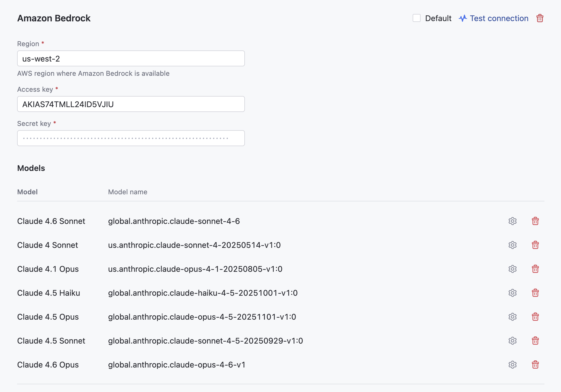Focus the Secret key input field
Screen dimensions: 561x392
click(x=131, y=138)
